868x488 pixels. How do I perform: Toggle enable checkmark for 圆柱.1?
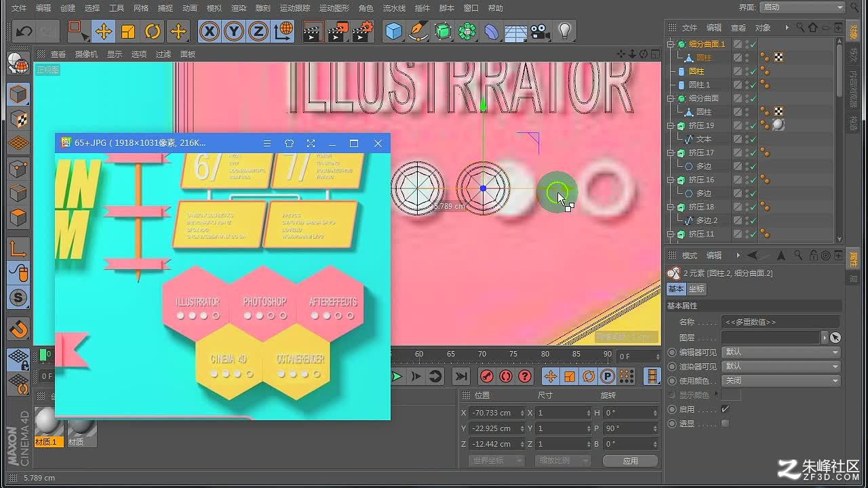click(x=753, y=85)
